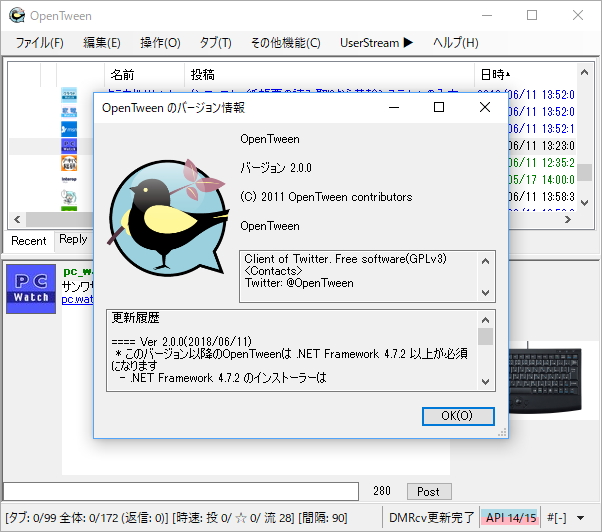Click the OpenTween title bar app icon
602x532 pixels.
point(17,16)
